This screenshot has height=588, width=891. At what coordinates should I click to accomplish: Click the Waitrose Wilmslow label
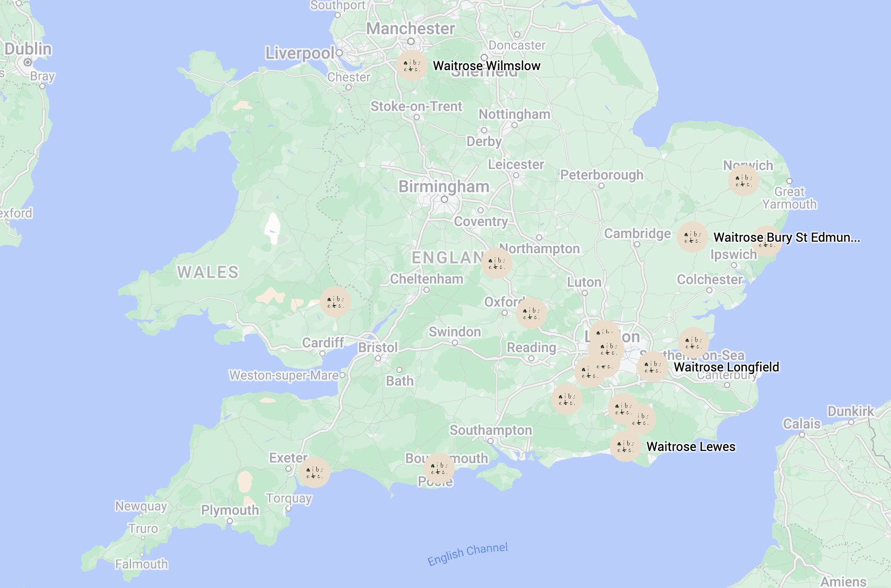(486, 66)
